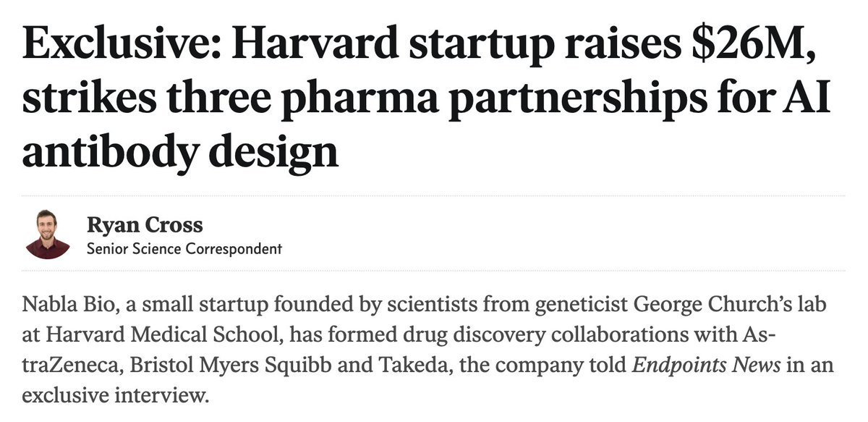Viewport: 868px width, 422px height.
Task: Open the Ryan Cross author name link
Action: pyautogui.click(x=144, y=224)
